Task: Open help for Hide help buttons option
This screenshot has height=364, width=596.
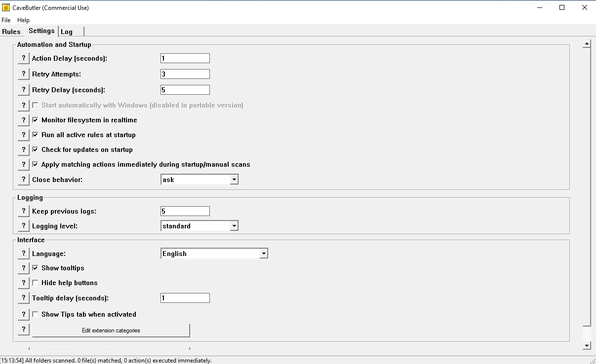Action: click(x=23, y=283)
